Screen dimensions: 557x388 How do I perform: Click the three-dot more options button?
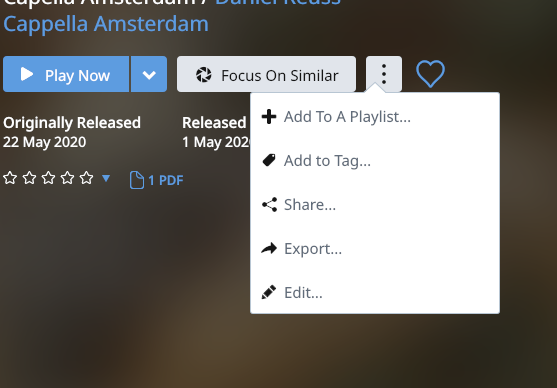point(384,74)
